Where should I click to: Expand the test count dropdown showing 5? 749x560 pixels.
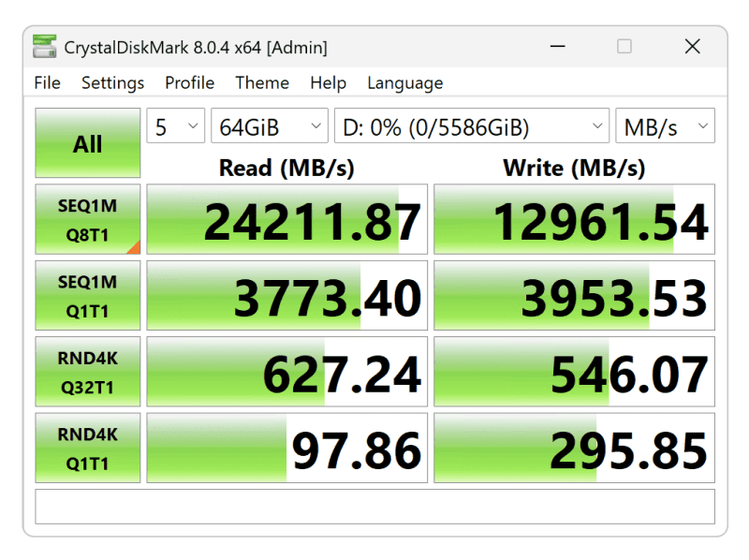pyautogui.click(x=176, y=126)
